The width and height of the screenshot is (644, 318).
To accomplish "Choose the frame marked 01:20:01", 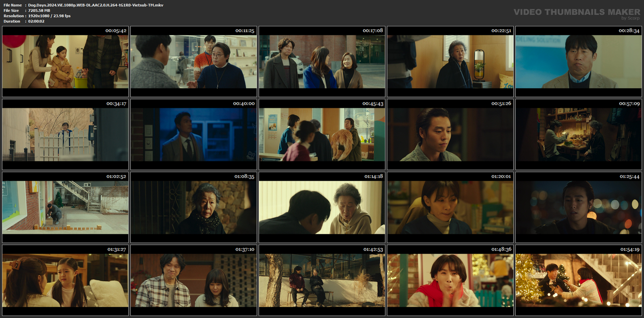I will coord(450,207).
